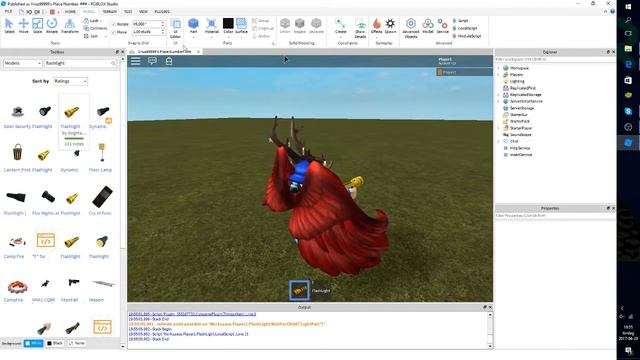Click the Group button
This screenshot has height=360, width=640.
(260, 20)
